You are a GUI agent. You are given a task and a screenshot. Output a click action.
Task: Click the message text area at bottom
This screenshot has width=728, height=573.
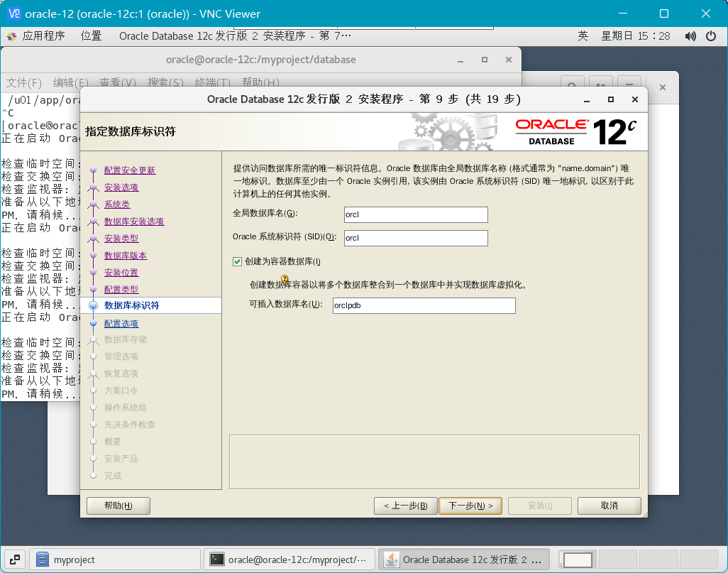pos(434,462)
